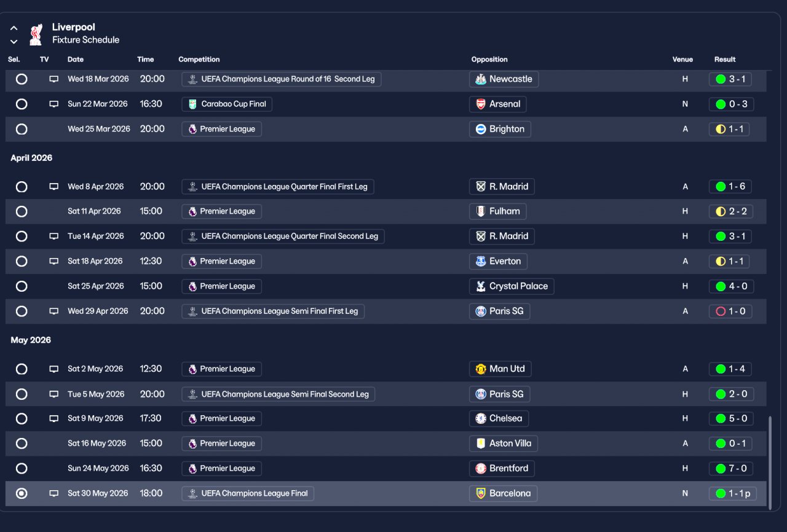Click the TV icon for the 5 May Paris SG match

[x=54, y=394]
